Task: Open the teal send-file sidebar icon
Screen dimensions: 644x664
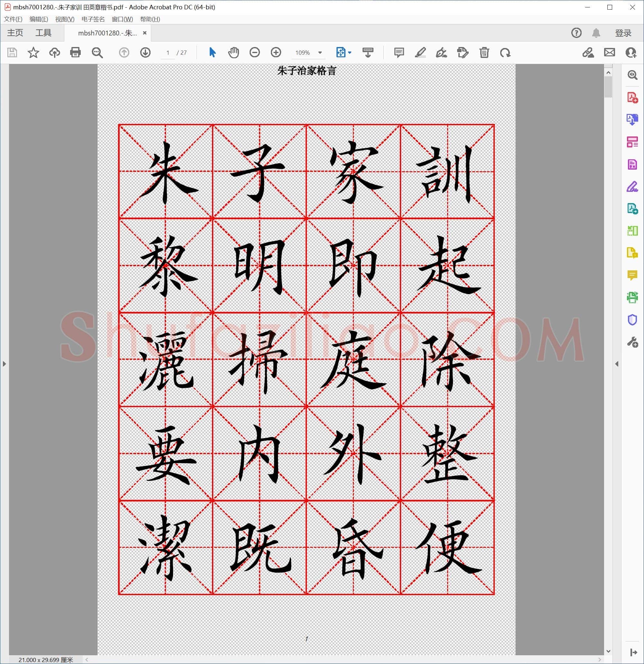Action: coord(632,209)
